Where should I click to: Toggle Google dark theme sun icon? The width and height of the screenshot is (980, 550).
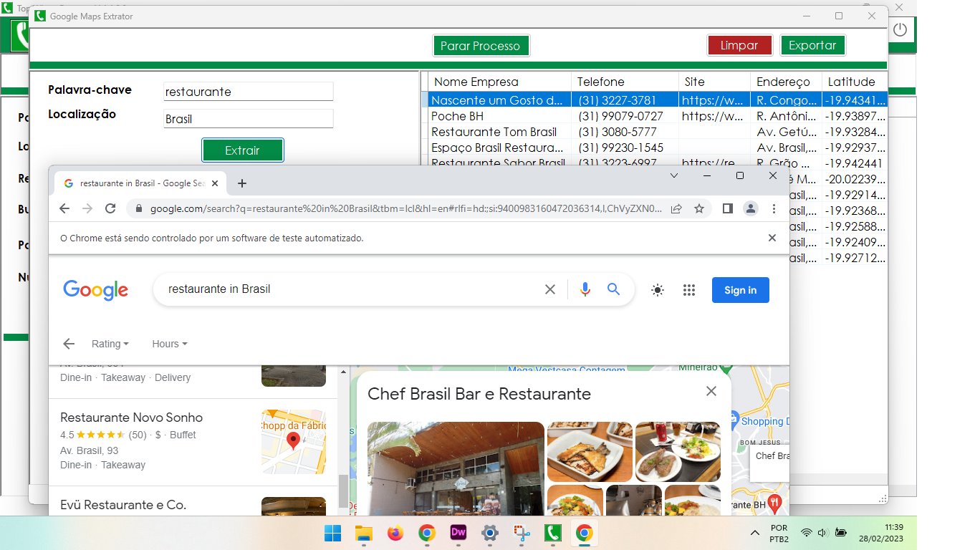pos(657,290)
